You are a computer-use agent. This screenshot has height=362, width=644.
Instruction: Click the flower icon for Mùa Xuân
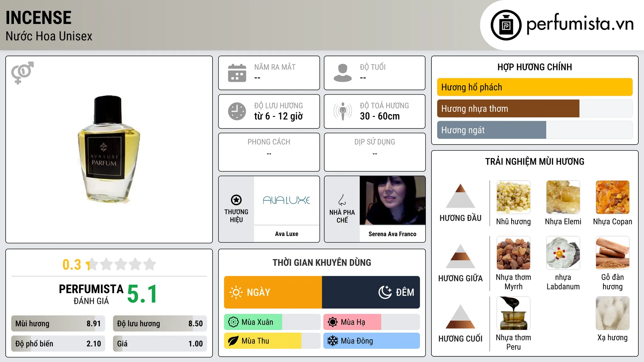(233, 322)
